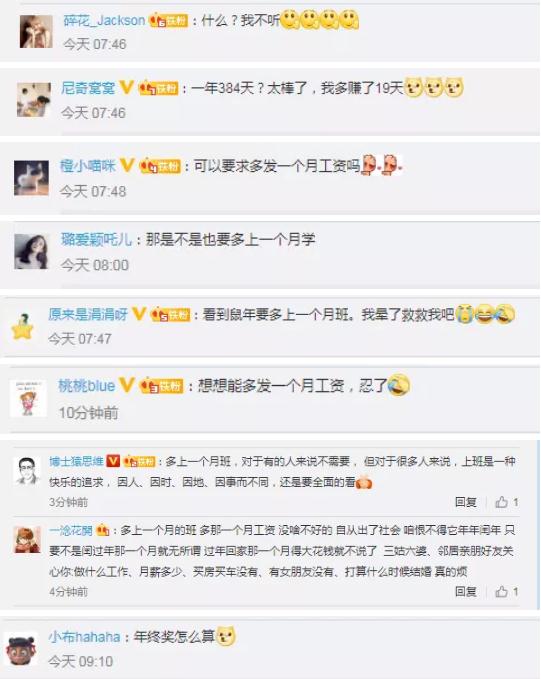Click the V verification icon next to 橙小喵咪
541x679 pixels.
[127, 165]
